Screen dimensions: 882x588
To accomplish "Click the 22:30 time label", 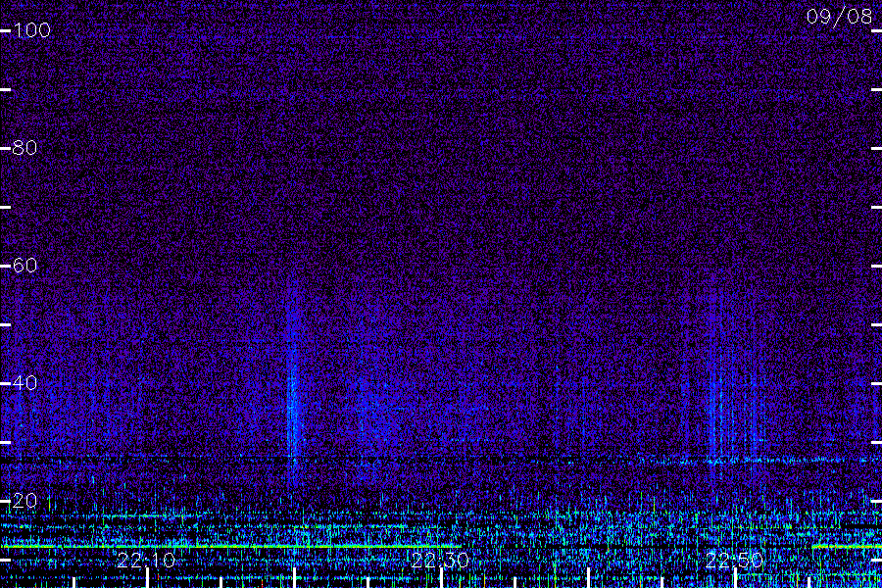I will point(440,560).
